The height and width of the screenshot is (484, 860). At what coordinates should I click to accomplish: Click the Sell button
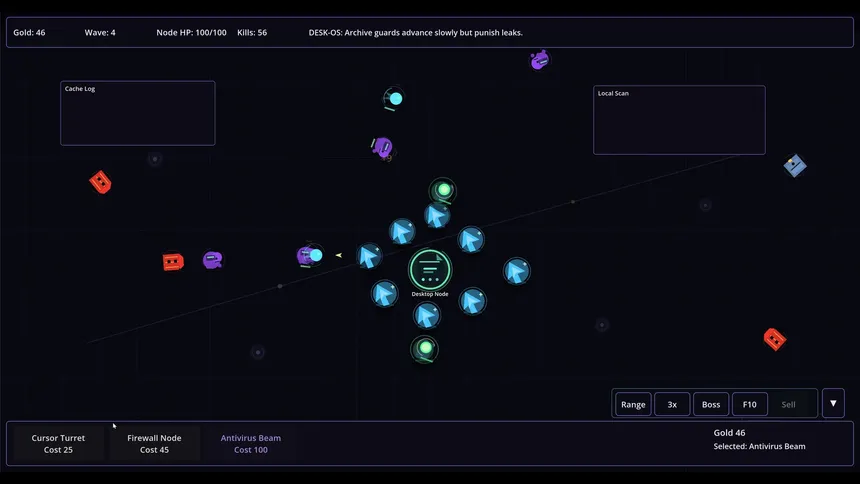[788, 404]
